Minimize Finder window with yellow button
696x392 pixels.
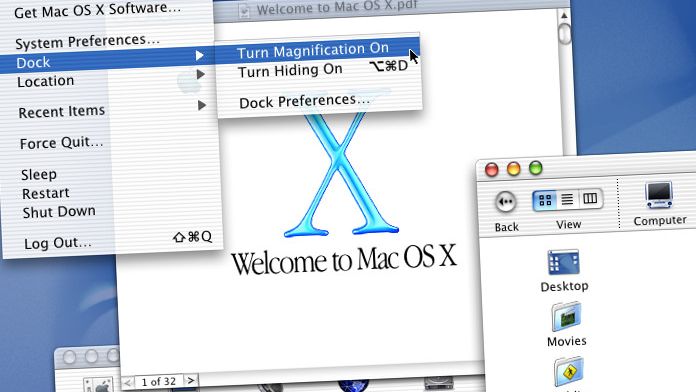click(x=514, y=169)
